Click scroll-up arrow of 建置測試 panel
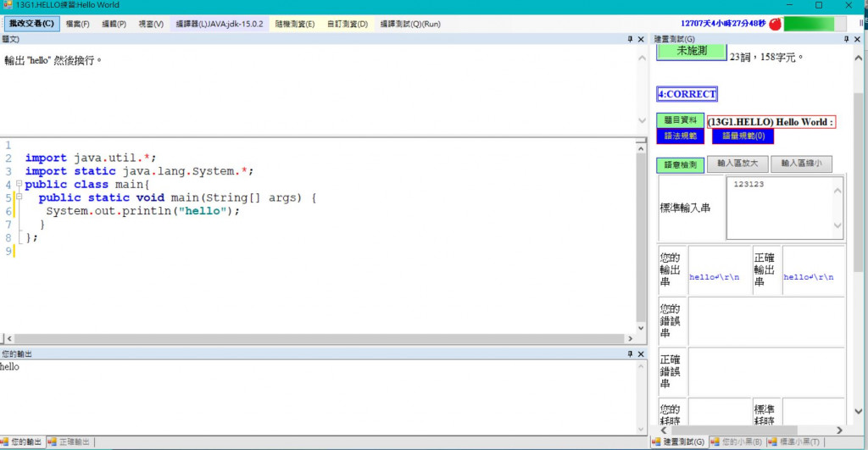Screen dimensions: 868x450 (x=858, y=58)
